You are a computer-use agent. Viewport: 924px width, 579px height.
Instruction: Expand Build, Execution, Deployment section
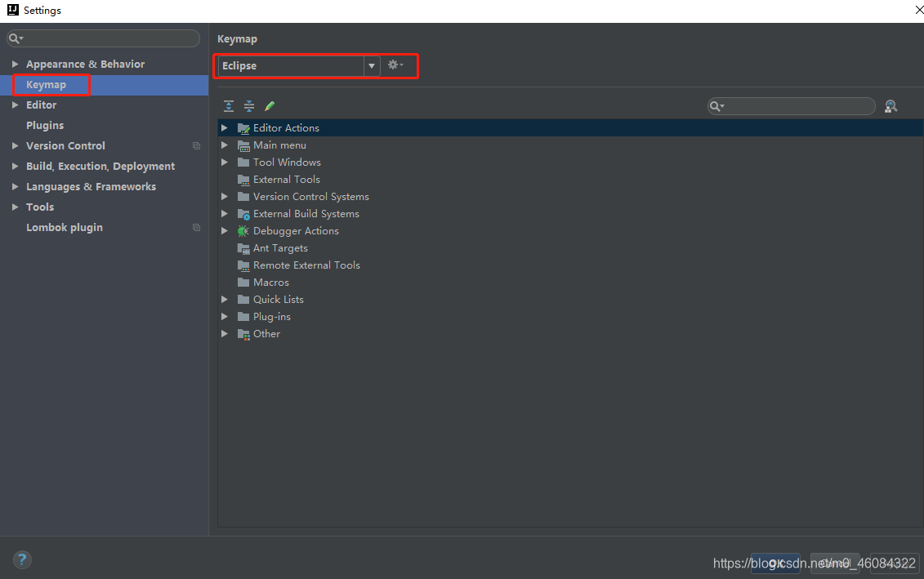(x=15, y=166)
